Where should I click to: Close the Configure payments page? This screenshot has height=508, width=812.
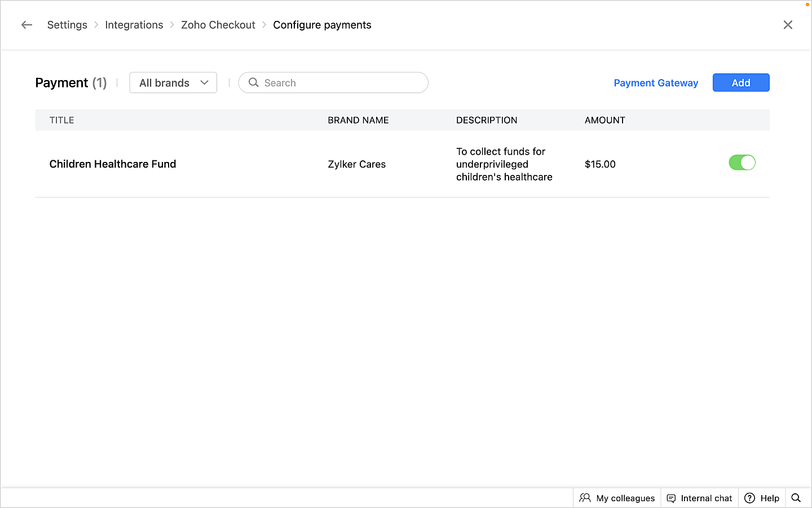pyautogui.click(x=788, y=25)
